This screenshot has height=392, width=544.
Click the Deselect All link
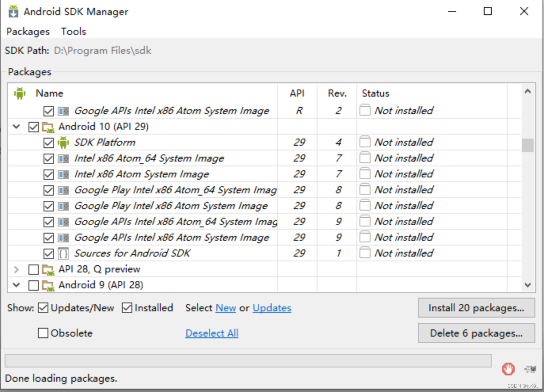[212, 333]
